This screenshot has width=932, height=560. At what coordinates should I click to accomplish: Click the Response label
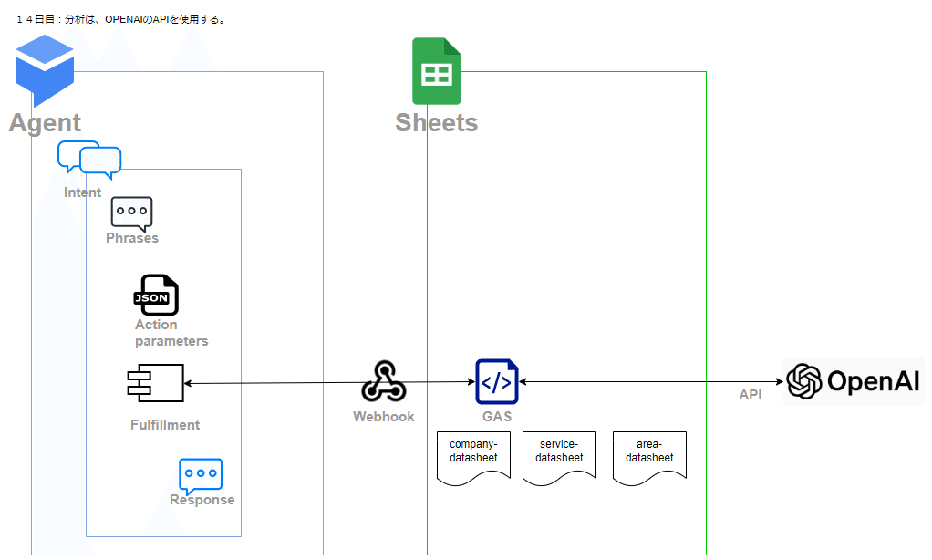(x=202, y=500)
